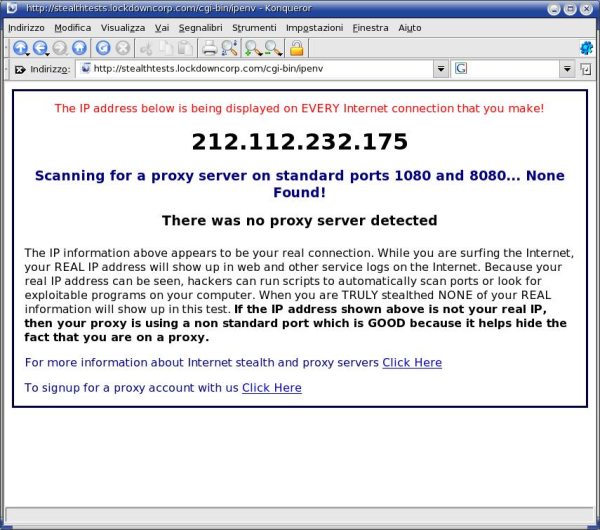Click the Home icon in toolbar
Screen dimensions: 600x530
[x=80, y=48]
